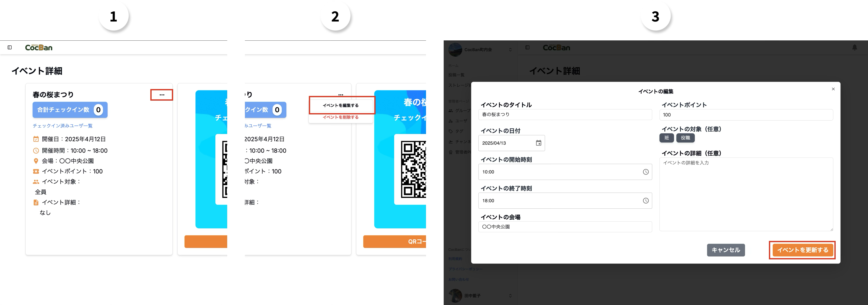Screen dimensions: 868x305
Task: Click the orange calendar icon beside 開催日
Action: tap(36, 139)
